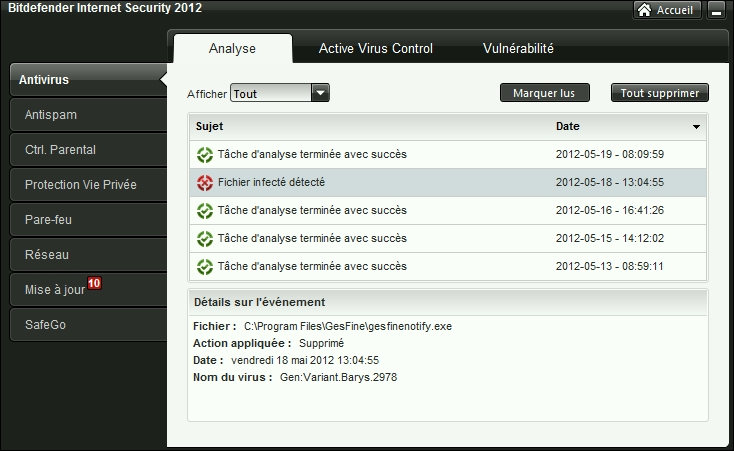Screen dimensions: 734x451
Task: Click green success icon on 2012-05-13 entry
Action: click(204, 267)
